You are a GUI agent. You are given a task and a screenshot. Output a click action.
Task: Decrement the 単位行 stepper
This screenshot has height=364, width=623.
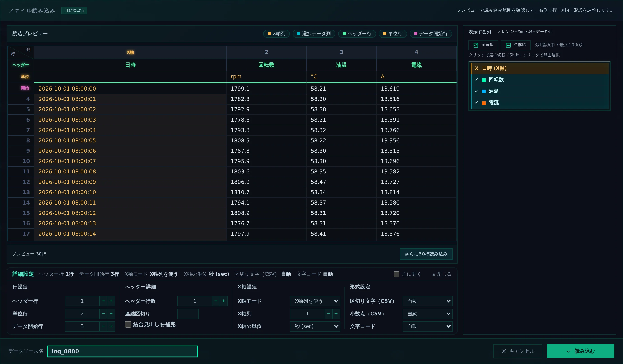103,314
